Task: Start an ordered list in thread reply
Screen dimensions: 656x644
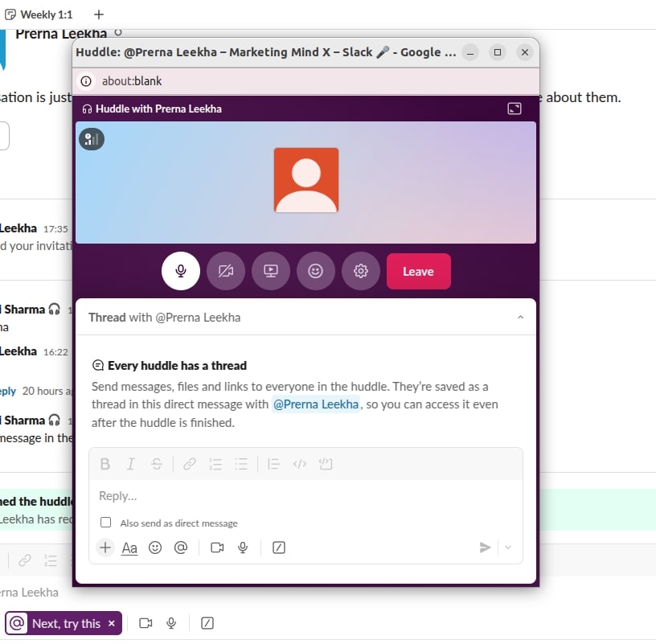Action: coord(215,464)
